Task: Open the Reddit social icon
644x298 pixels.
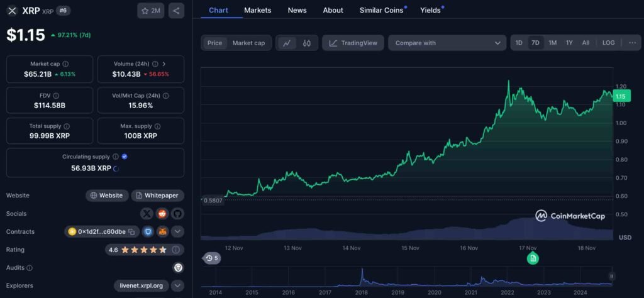Action: pos(162,214)
